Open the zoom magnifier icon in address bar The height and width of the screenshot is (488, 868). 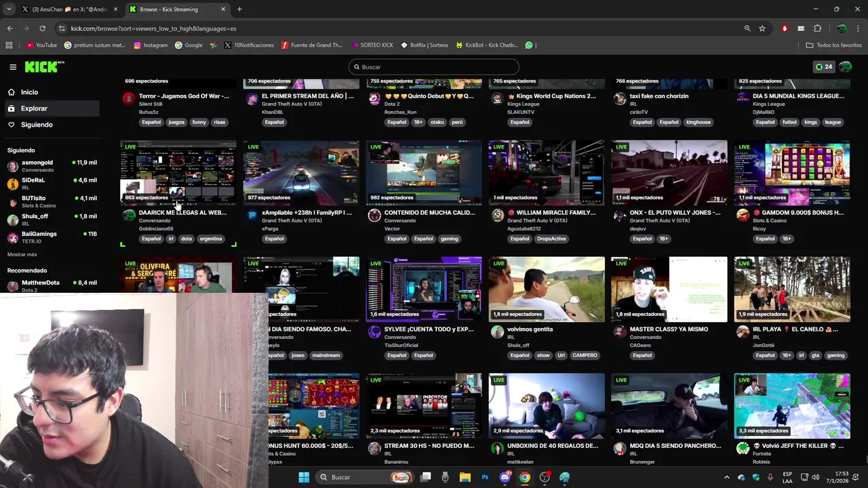(x=747, y=28)
